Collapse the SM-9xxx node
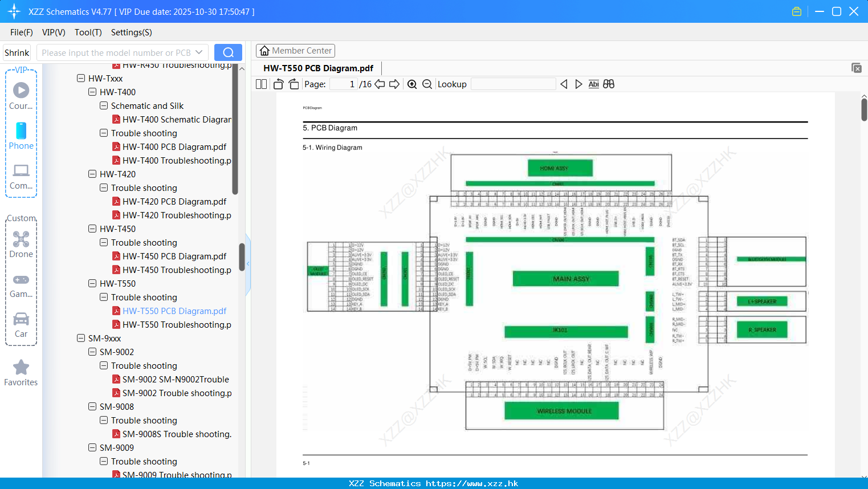868x489 pixels. pos(81,338)
